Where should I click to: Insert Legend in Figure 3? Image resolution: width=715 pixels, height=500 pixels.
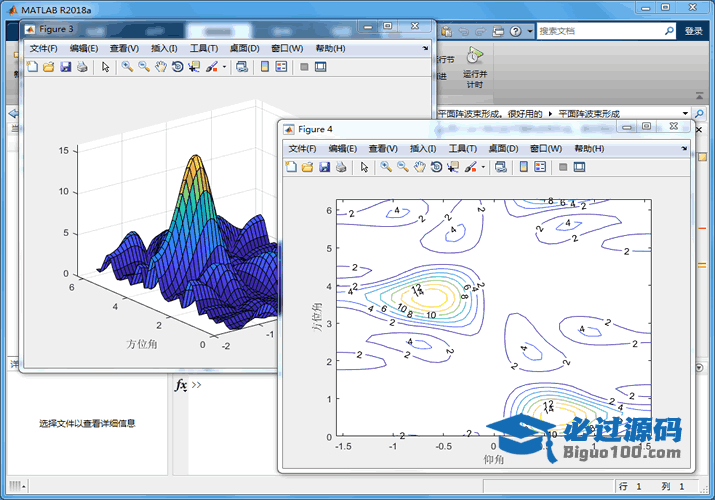point(281,67)
